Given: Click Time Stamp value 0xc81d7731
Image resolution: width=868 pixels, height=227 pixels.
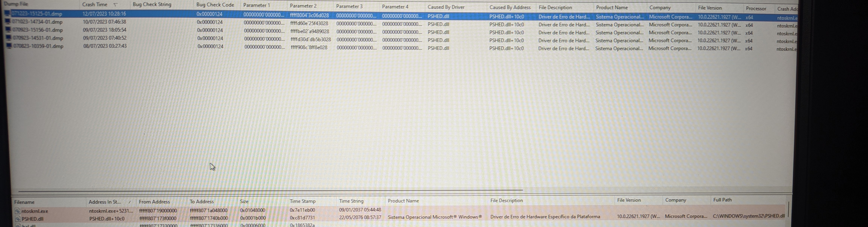Looking at the screenshot, I should pyautogui.click(x=302, y=218).
